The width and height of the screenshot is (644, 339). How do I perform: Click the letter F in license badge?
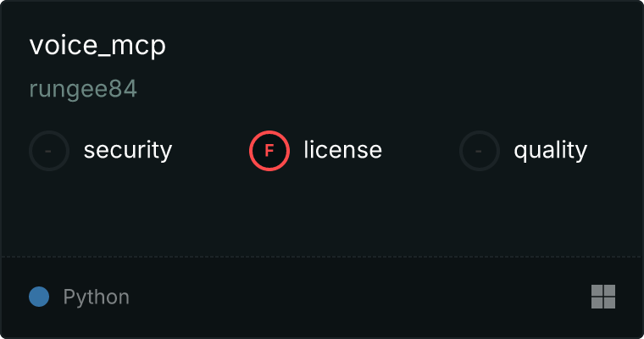(269, 151)
